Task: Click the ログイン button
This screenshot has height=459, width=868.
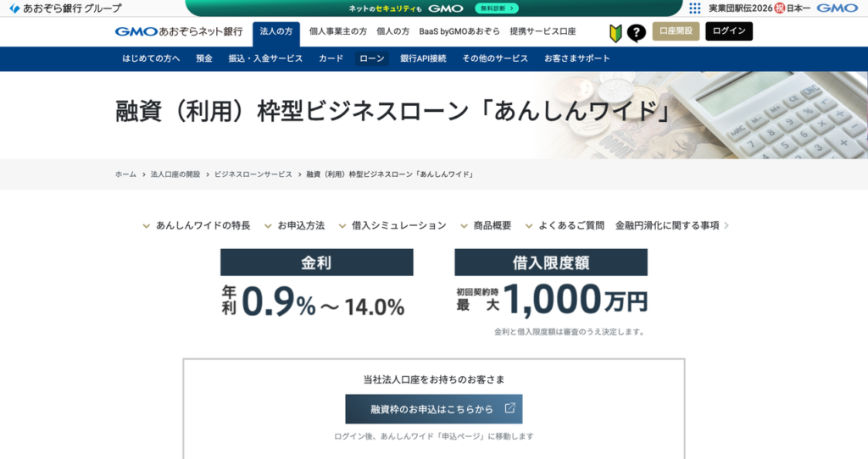Action: pyautogui.click(x=729, y=31)
